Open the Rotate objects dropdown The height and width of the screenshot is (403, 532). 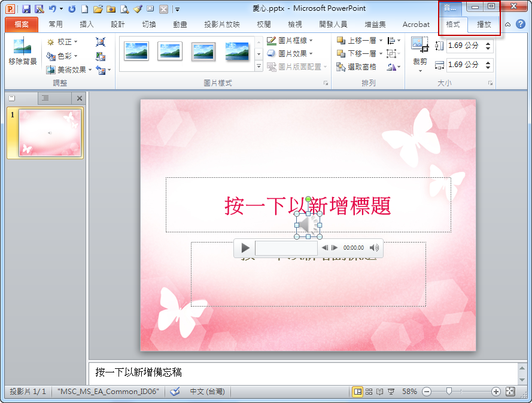click(x=394, y=67)
